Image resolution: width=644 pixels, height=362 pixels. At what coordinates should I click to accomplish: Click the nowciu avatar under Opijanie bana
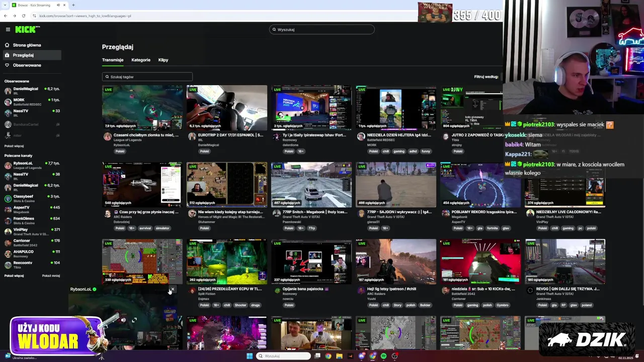click(x=276, y=290)
